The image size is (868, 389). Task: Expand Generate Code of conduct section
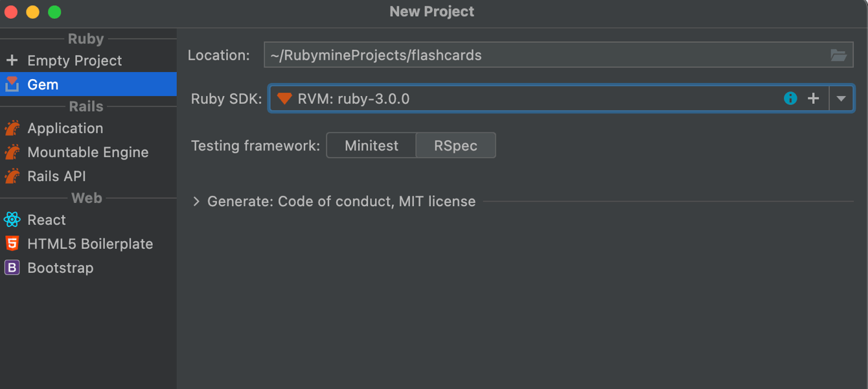click(x=196, y=202)
